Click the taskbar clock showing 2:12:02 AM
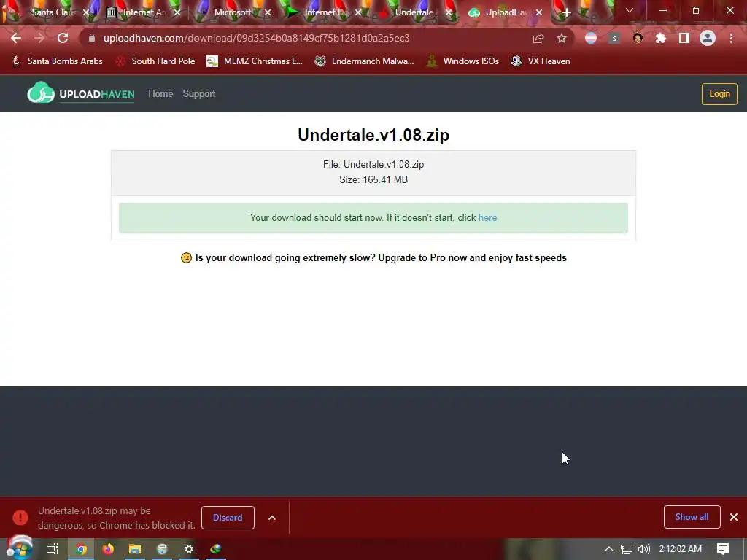The image size is (747, 560). (x=681, y=549)
